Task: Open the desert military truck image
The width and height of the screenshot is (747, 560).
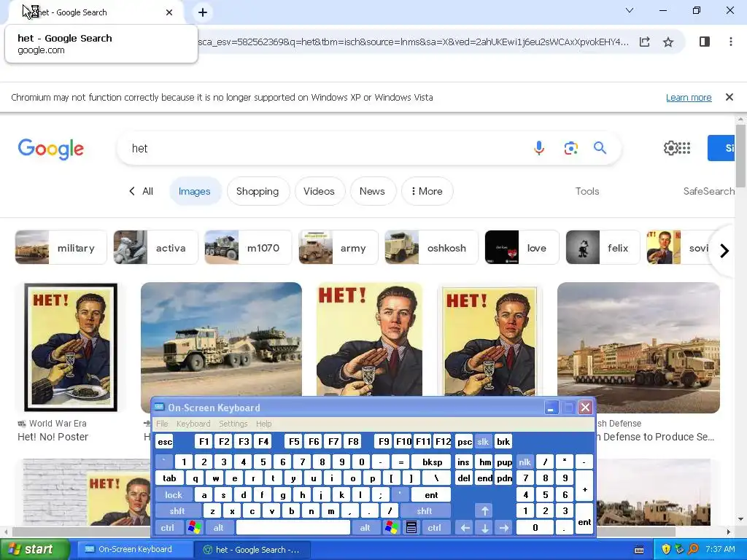Action: (x=221, y=339)
